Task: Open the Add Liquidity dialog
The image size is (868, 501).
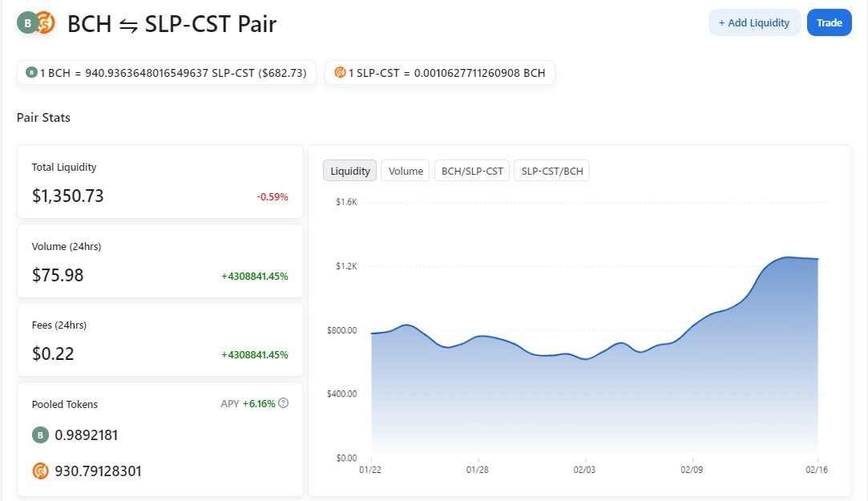Action: pyautogui.click(x=754, y=22)
